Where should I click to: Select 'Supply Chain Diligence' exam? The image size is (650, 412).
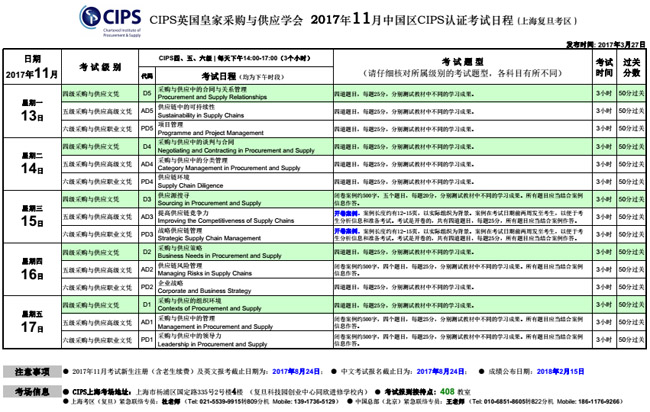[x=190, y=186]
